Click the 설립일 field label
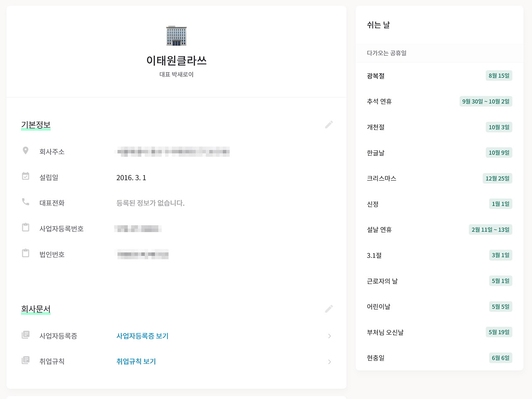Image resolution: width=532 pixels, height=399 pixels. click(49, 178)
